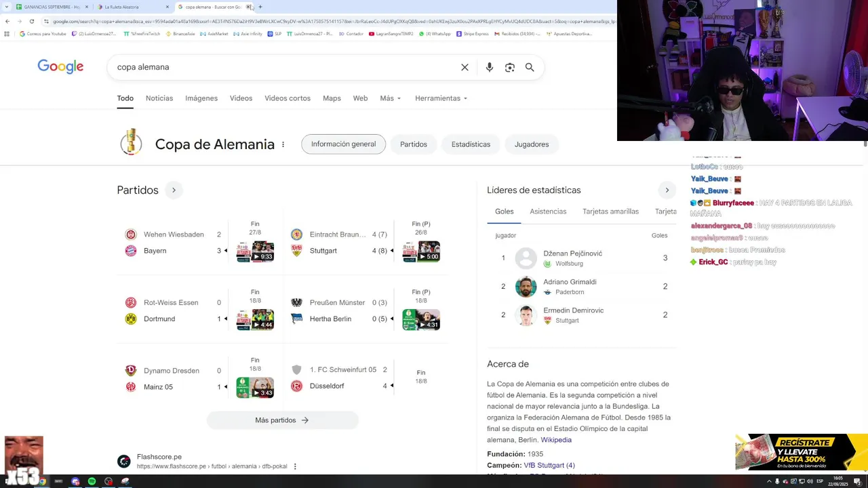Screen dimensions: 868x488
Task: Play the Wiesbaden vs Bayern highlights video
Action: [255, 251]
